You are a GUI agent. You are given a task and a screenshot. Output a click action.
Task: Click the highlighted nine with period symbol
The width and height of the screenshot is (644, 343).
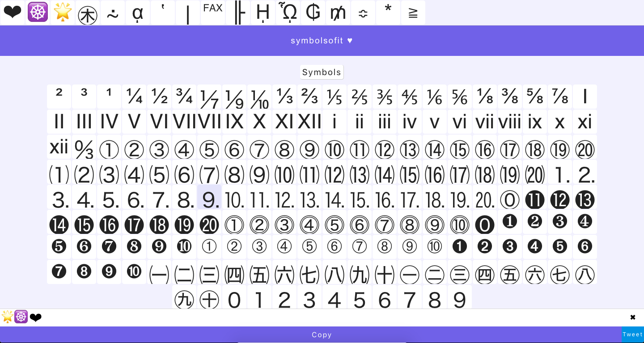click(209, 200)
